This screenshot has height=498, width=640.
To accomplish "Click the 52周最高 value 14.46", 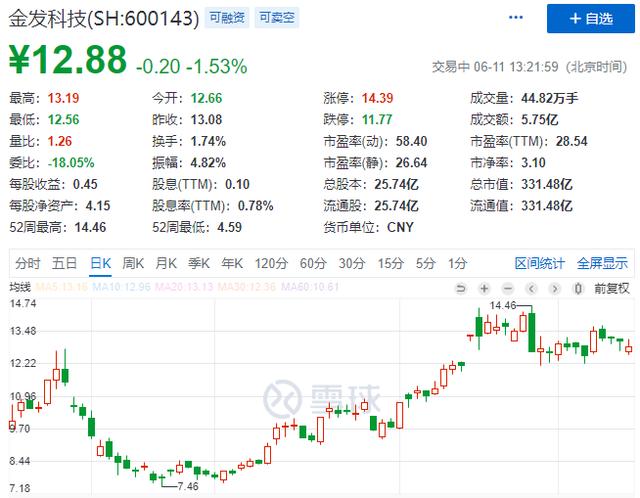I will pos(90,227).
